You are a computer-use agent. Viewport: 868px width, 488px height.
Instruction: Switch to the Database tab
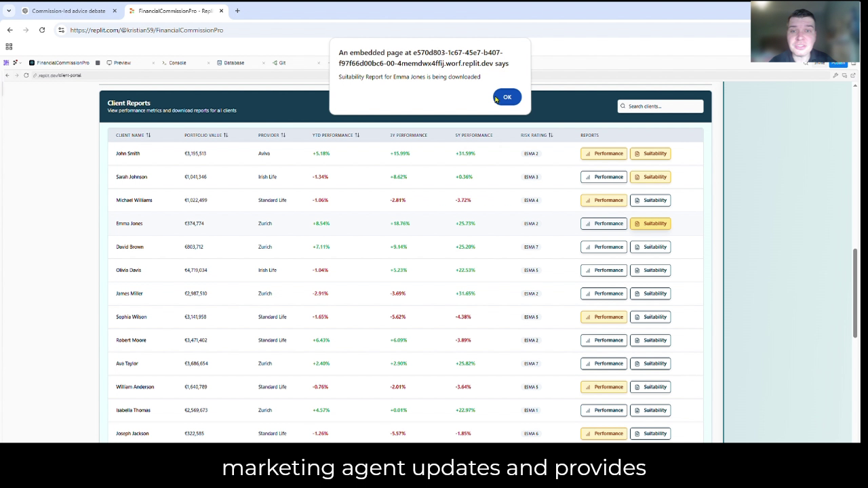[x=233, y=62]
